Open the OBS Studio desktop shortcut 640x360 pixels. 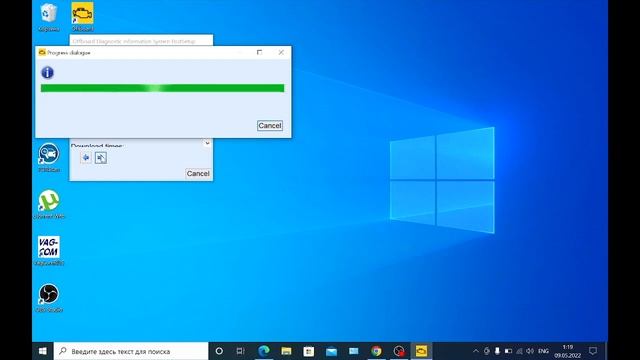pos(49,298)
